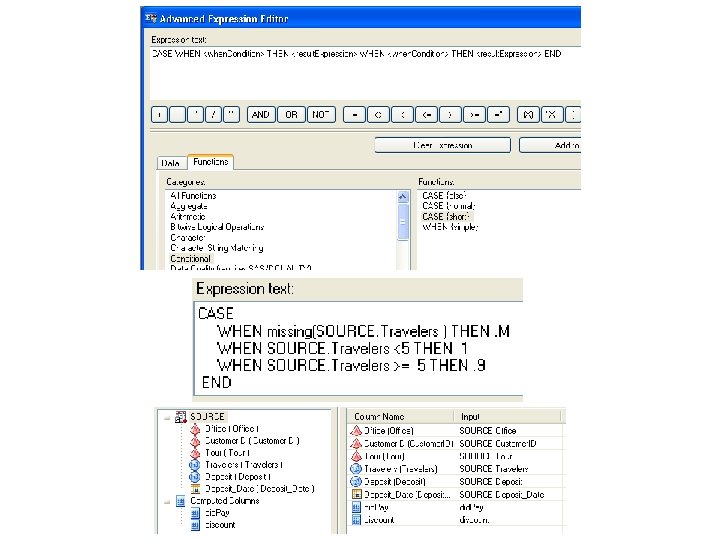720x540 pixels.
Task: Select the Character category
Action: point(187,238)
